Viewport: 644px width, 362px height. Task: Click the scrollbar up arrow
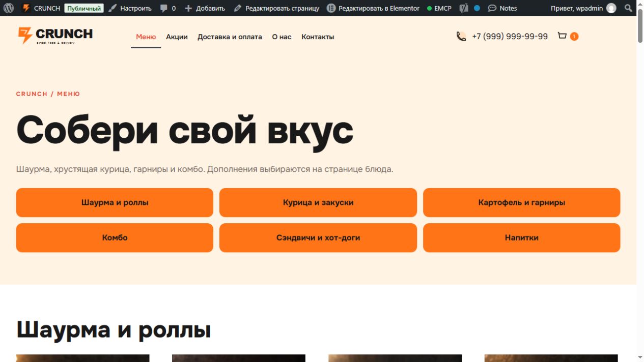point(640,4)
